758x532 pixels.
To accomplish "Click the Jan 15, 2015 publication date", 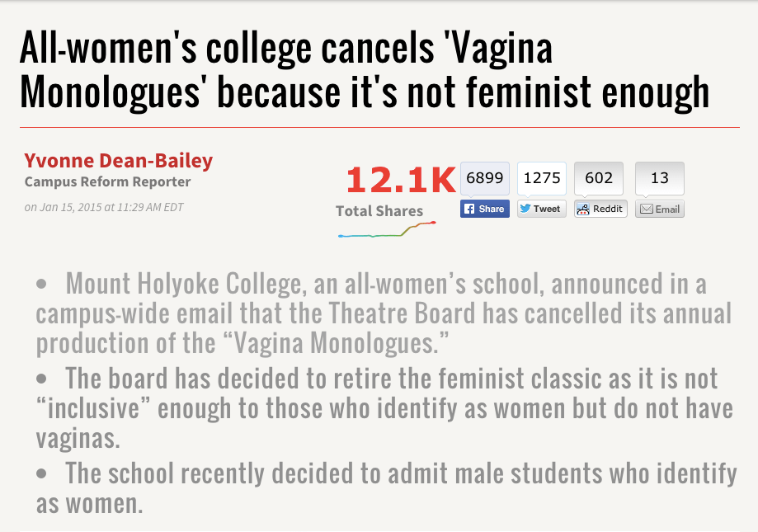I will coord(104,207).
